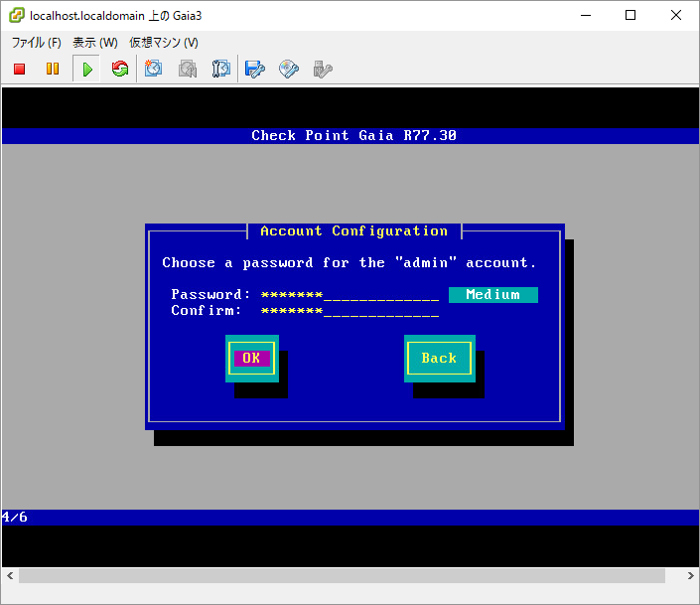The height and width of the screenshot is (605, 700).
Task: Click the "Check Point Gaia R77.30" header text
Action: click(x=354, y=136)
